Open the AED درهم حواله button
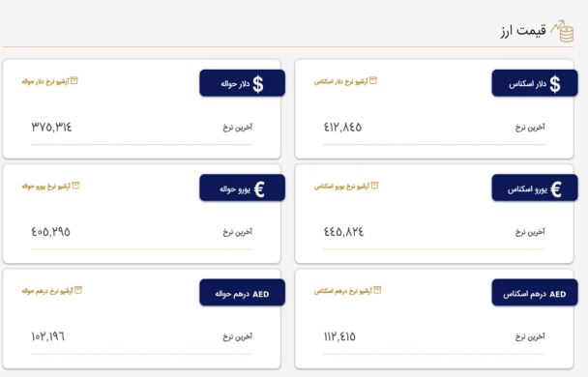588x377 pixels. [242, 292]
